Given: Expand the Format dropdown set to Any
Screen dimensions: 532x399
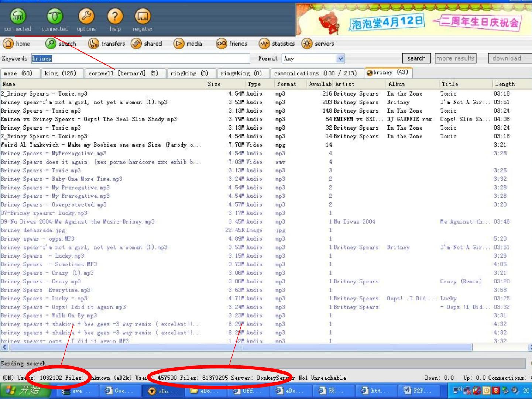Looking at the screenshot, I should pyautogui.click(x=340, y=58).
